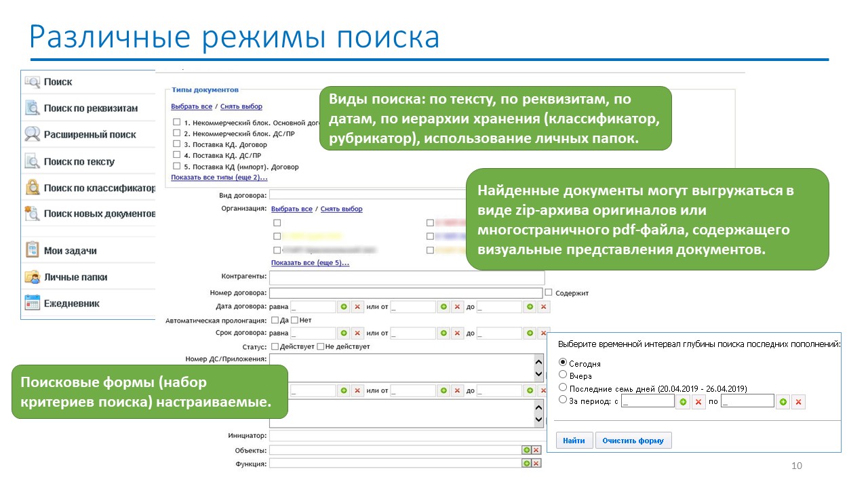Select 'Последние семь дней' radio option

click(562, 388)
